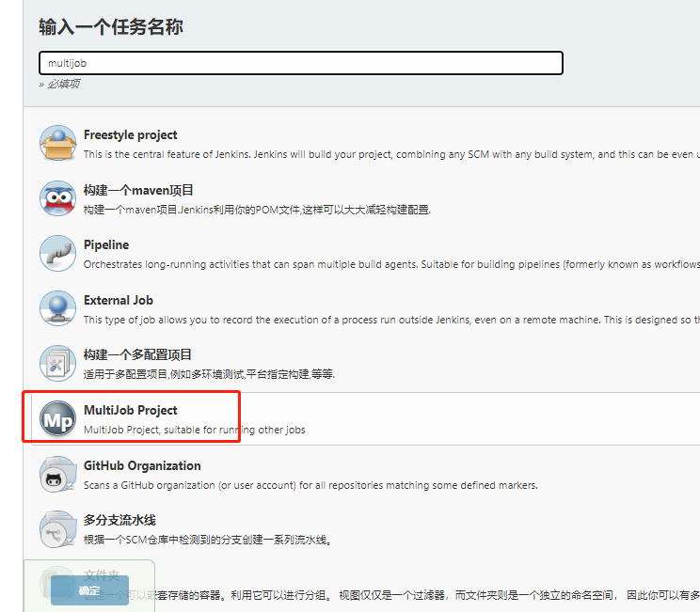The image size is (700, 612).
Task: Click 适用于多配置项目 description text
Action: pyautogui.click(x=209, y=374)
